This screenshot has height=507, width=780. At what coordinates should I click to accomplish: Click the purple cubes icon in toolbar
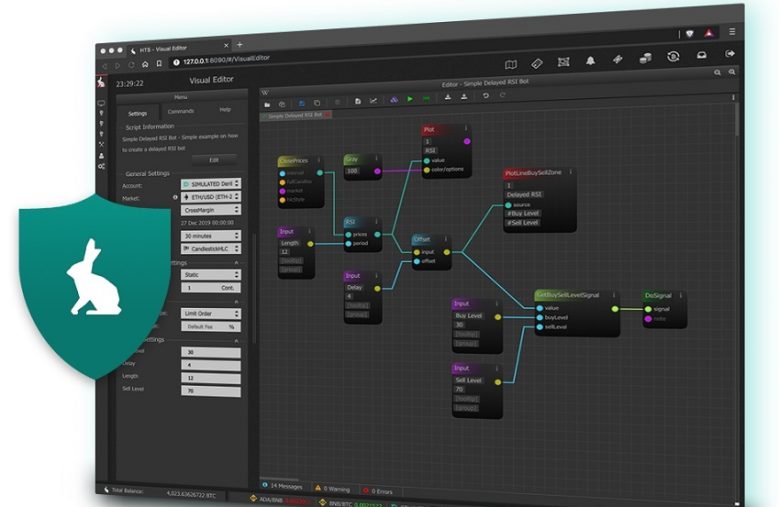tap(394, 100)
